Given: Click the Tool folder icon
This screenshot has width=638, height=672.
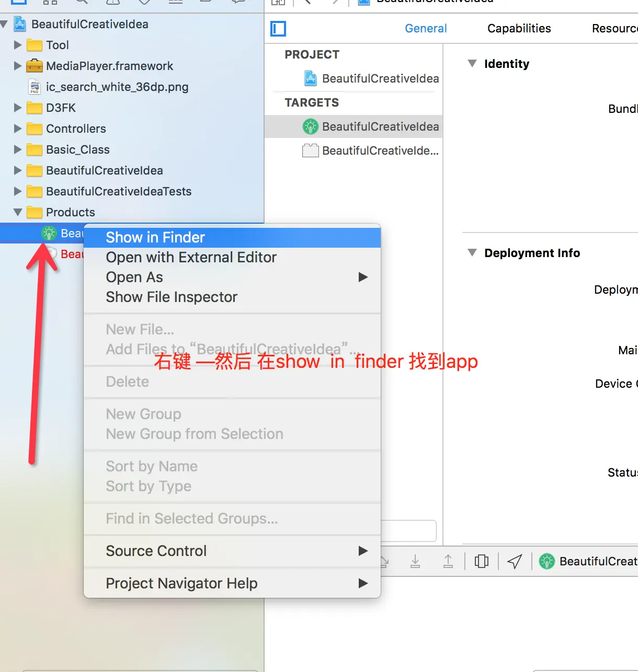Looking at the screenshot, I should click(35, 45).
